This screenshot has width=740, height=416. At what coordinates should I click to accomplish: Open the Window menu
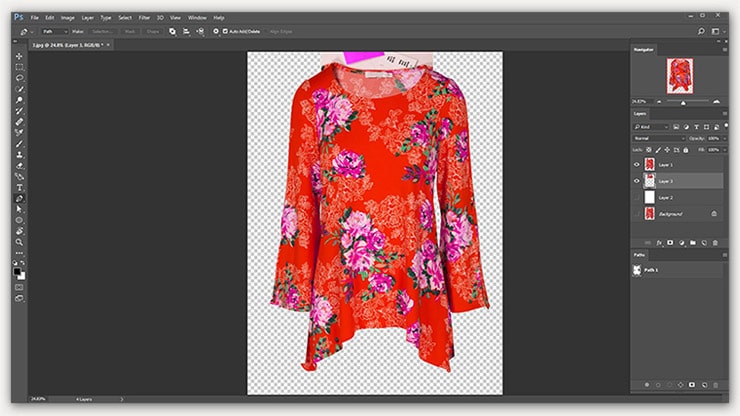[x=197, y=17]
